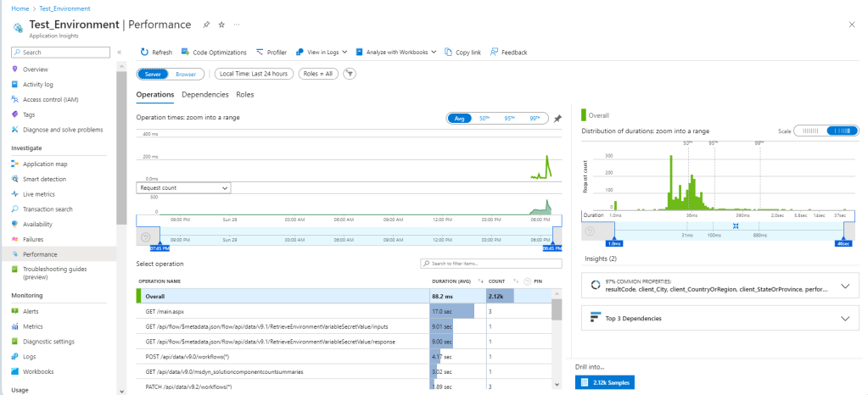Collapse the sidebar with double-chevron
The height and width of the screenshot is (395, 868).
coord(120,53)
